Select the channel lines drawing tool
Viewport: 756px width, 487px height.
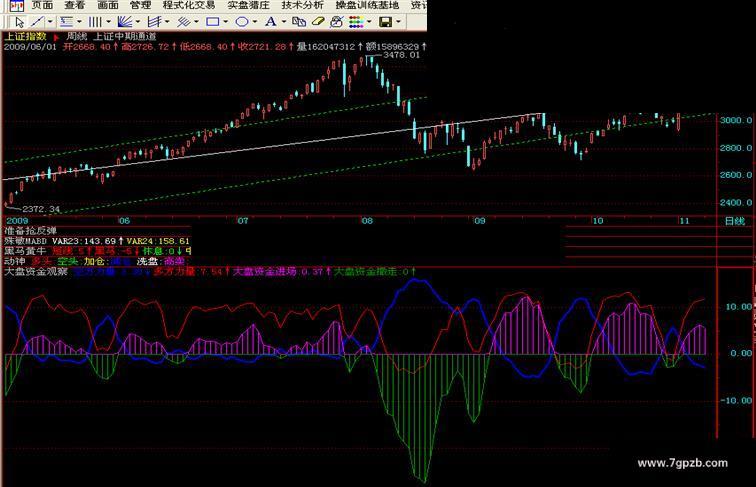point(154,22)
